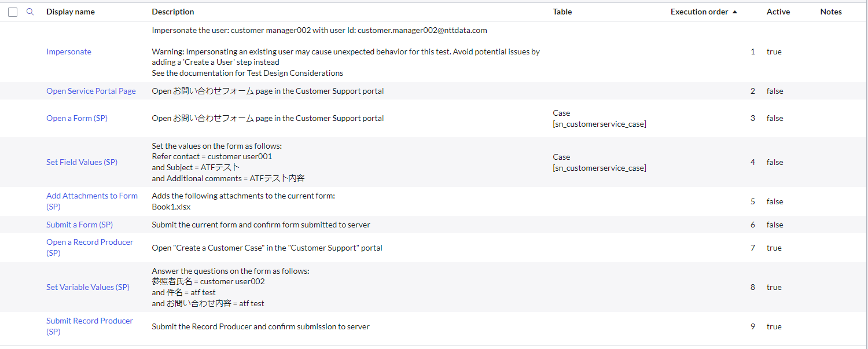Click the search magnifier icon in header
This screenshot has width=868, height=349.
click(30, 12)
